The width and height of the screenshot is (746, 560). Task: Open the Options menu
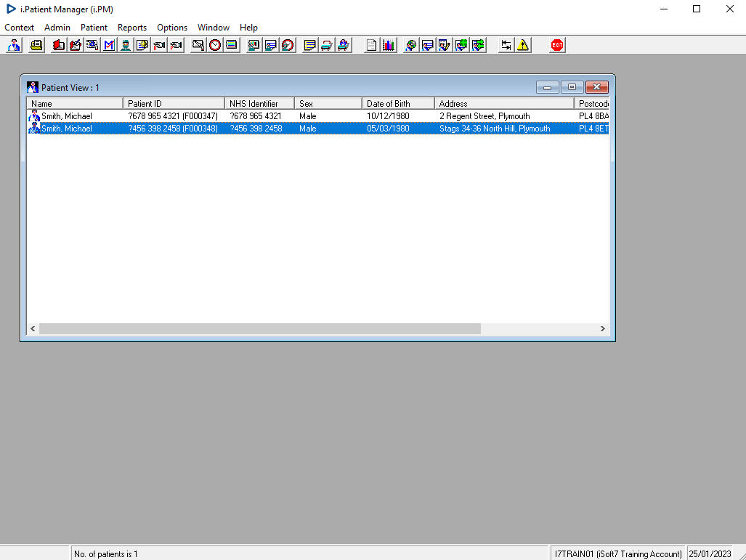(x=172, y=28)
